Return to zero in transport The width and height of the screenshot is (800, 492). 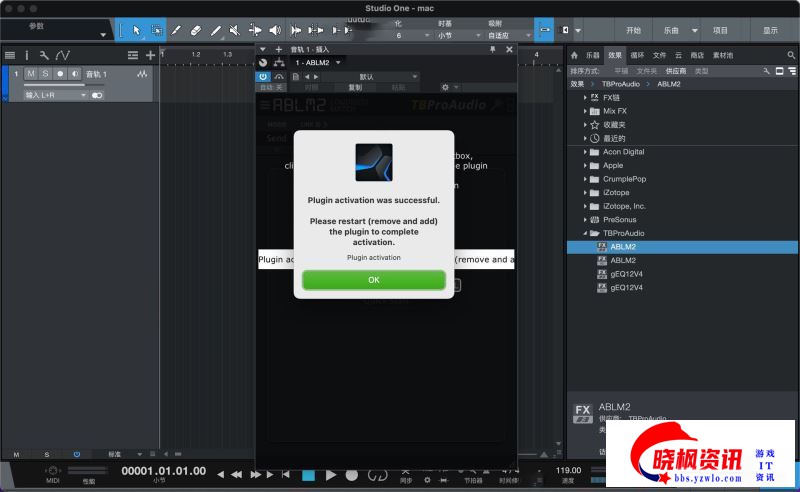click(x=286, y=475)
